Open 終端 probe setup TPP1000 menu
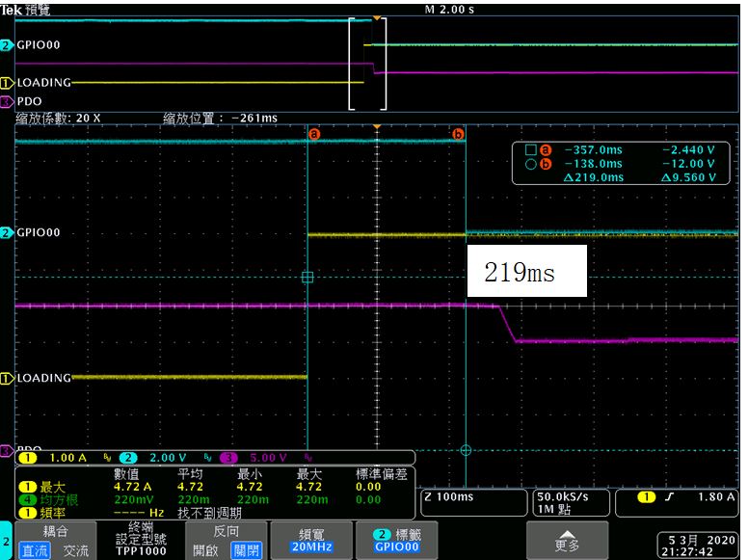 point(141,540)
